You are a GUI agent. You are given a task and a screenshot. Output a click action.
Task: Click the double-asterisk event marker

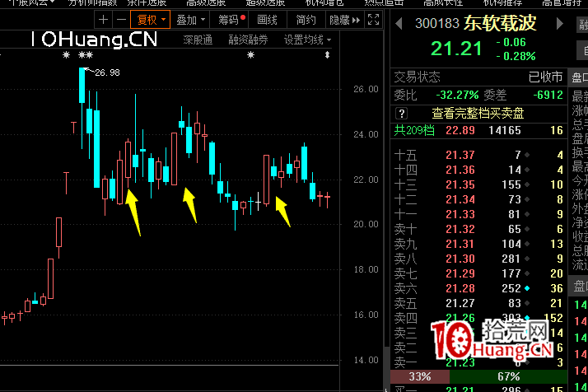click(x=86, y=55)
